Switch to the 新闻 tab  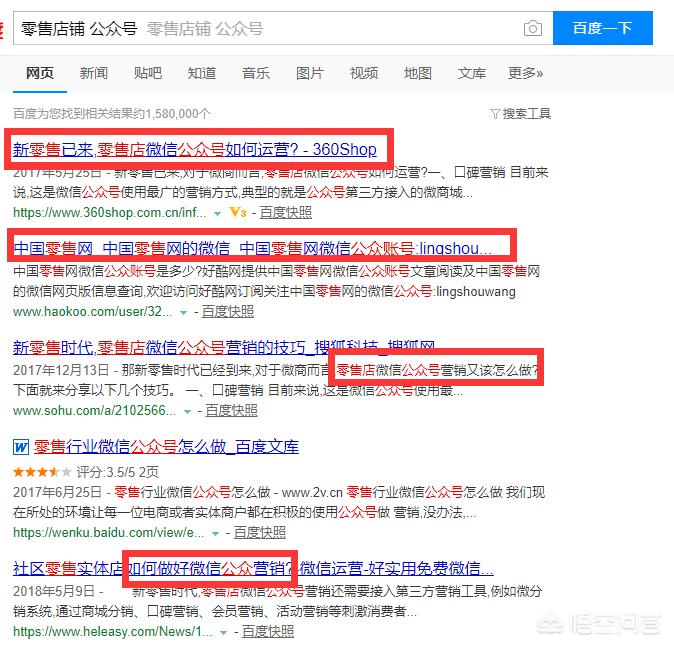click(x=94, y=73)
